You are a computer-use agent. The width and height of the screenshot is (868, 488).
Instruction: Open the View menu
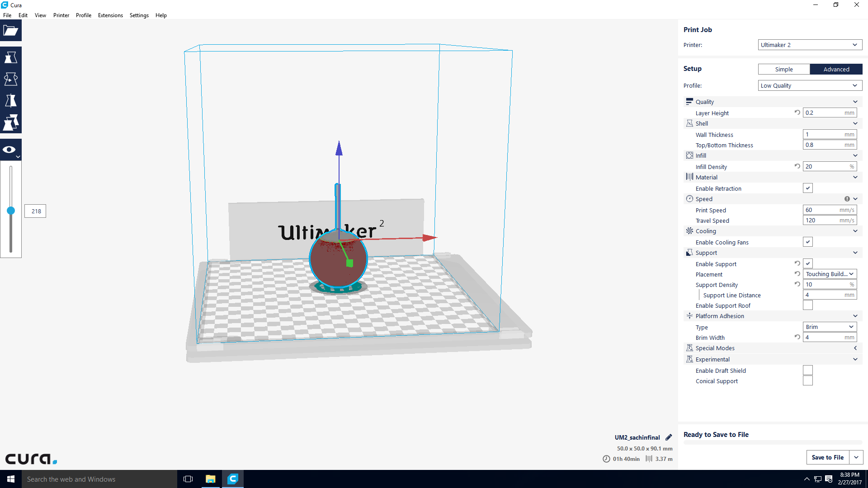(40, 15)
